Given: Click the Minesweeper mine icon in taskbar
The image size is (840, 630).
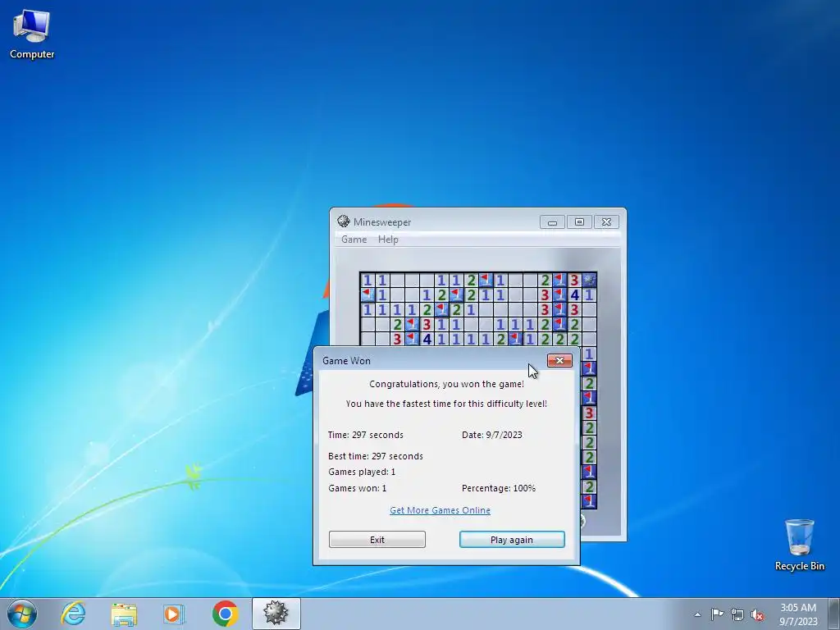Looking at the screenshot, I should [x=276, y=614].
